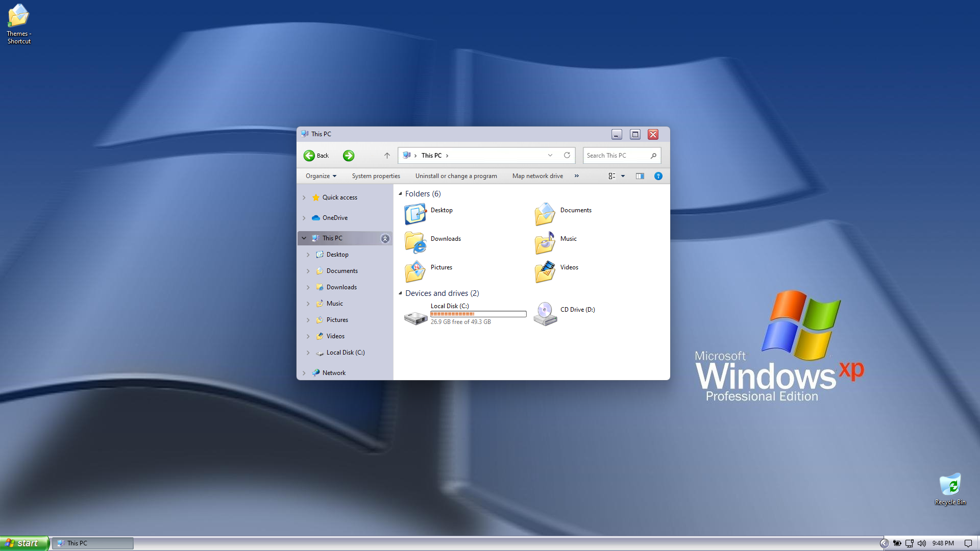Click the green Forward arrow button
980x551 pixels.
point(349,156)
